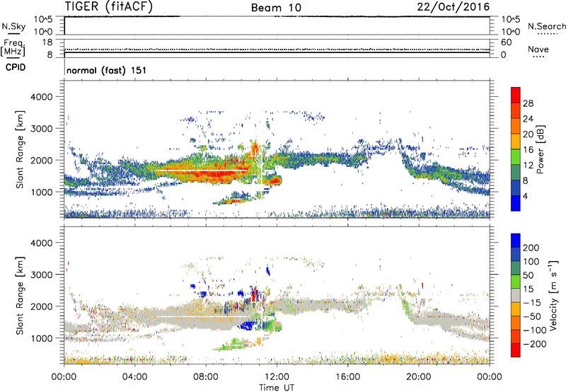Viewport: 566px width, 392px height.
Task: Click the "CPID" row label
Action: (x=15, y=67)
